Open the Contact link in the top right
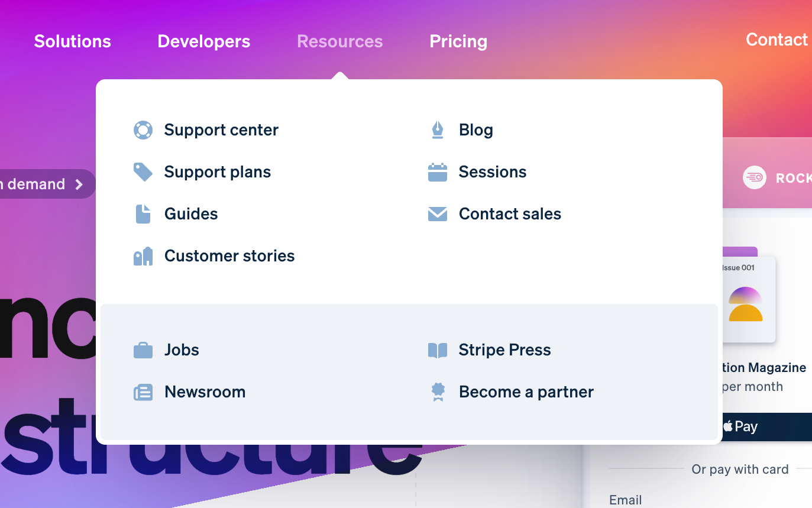The width and height of the screenshot is (812, 508). tap(777, 40)
